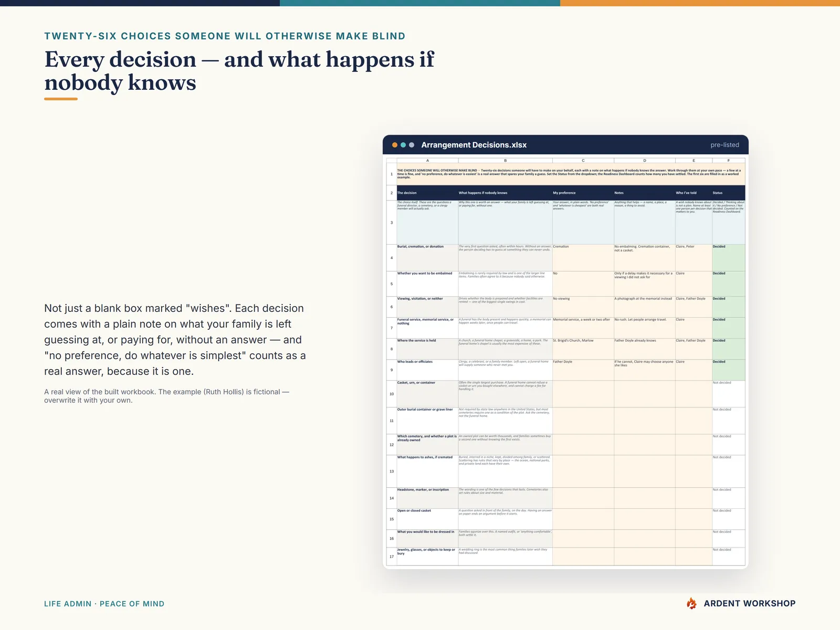Select column A header in the spreadsheet
The image size is (840, 630).
click(x=427, y=161)
